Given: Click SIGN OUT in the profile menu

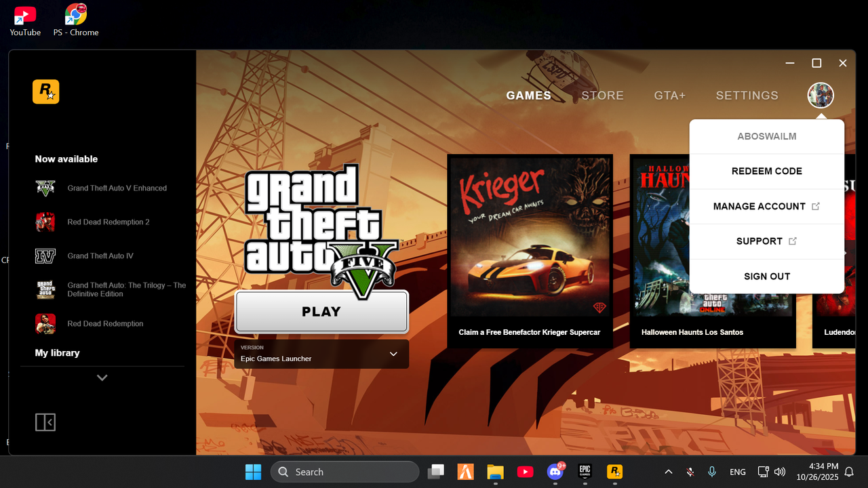Looking at the screenshot, I should [x=767, y=277].
